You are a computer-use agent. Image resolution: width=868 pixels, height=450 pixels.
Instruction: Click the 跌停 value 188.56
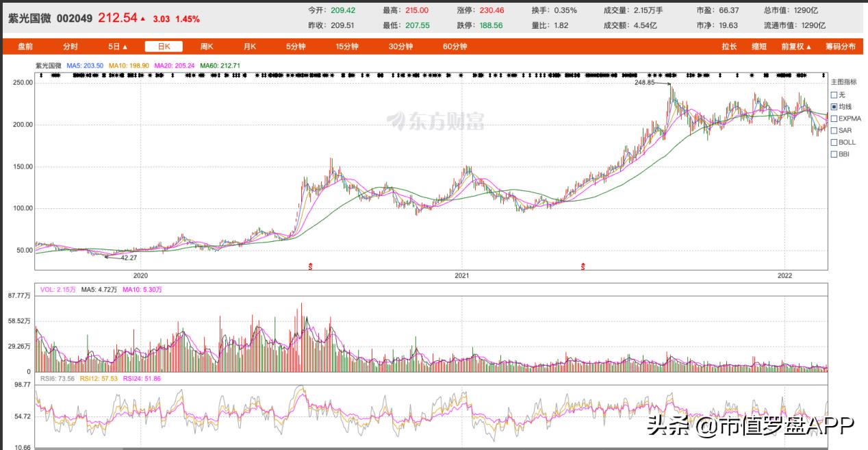click(490, 25)
